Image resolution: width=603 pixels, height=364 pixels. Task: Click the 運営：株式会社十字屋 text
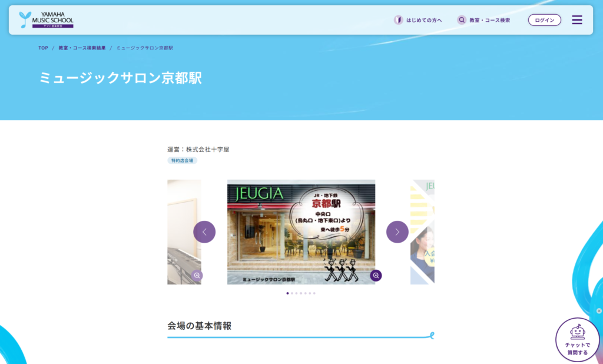click(x=198, y=149)
